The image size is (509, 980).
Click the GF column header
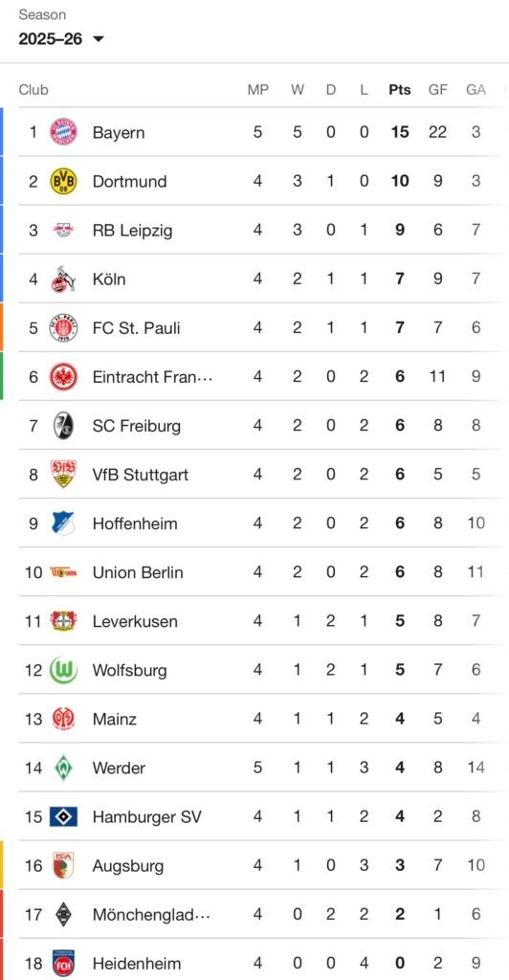(x=438, y=89)
